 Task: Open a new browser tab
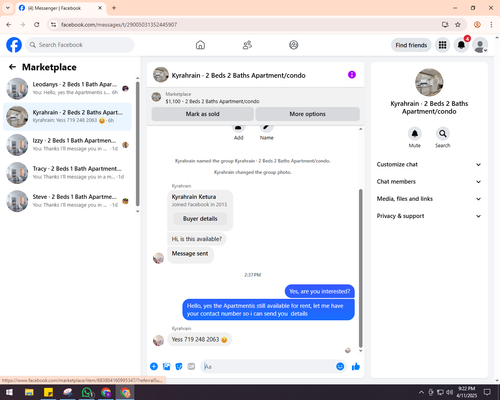(x=114, y=8)
